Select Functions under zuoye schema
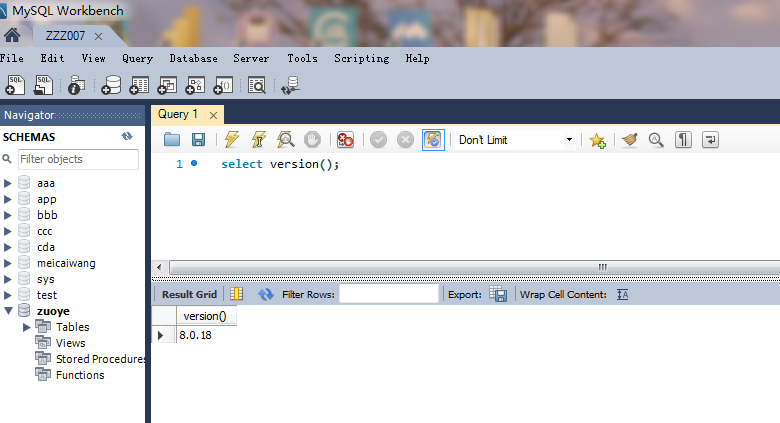 (x=80, y=375)
